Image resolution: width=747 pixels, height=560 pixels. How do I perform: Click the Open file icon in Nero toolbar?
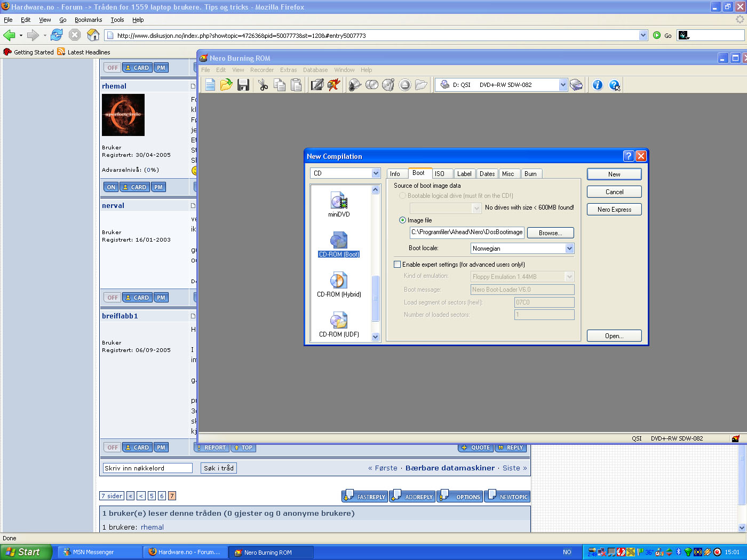coord(227,85)
